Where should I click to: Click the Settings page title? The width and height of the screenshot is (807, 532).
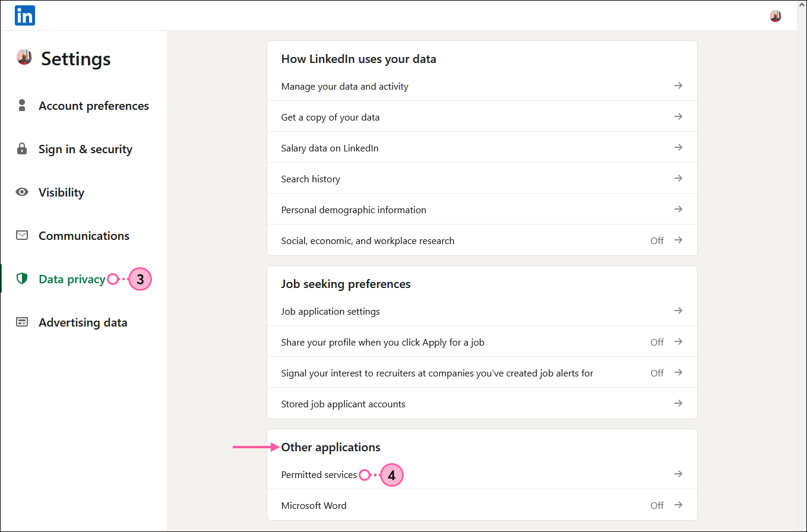pos(76,59)
